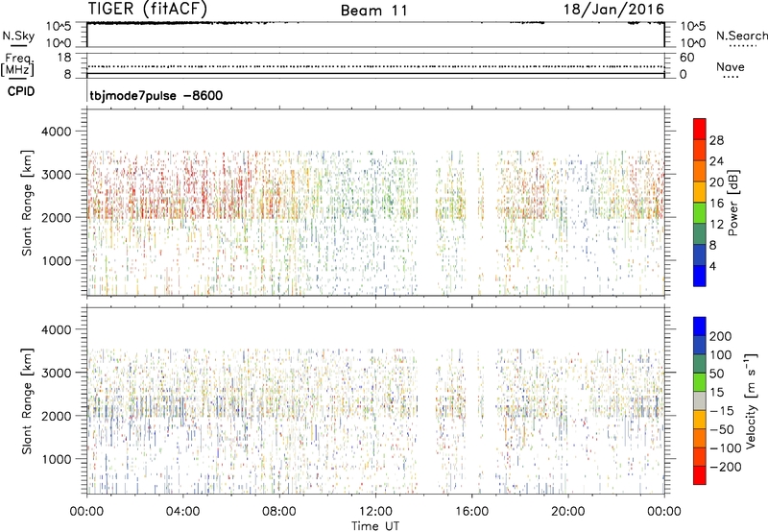Click the '04:00' time tick label
The width and height of the screenshot is (768, 532).
pos(182,512)
